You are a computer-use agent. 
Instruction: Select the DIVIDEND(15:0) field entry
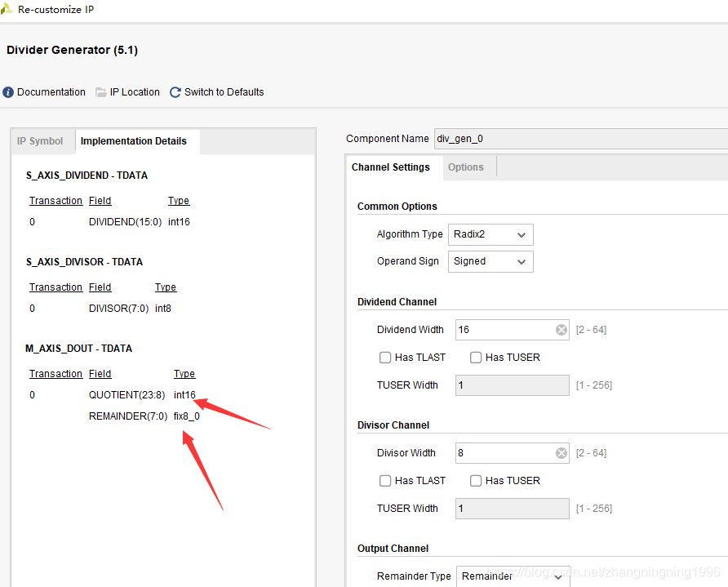coord(126,222)
